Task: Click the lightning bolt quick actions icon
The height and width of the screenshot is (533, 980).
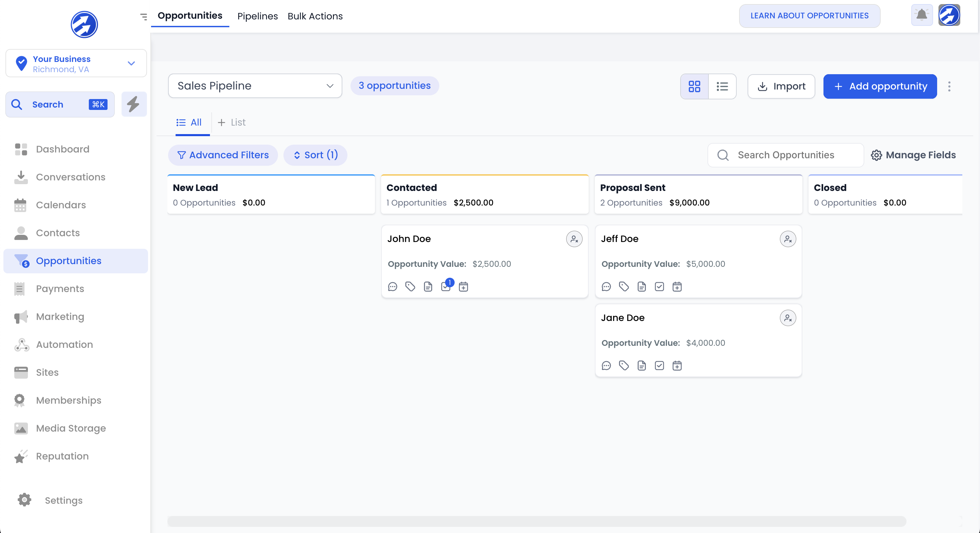Action: pyautogui.click(x=133, y=104)
